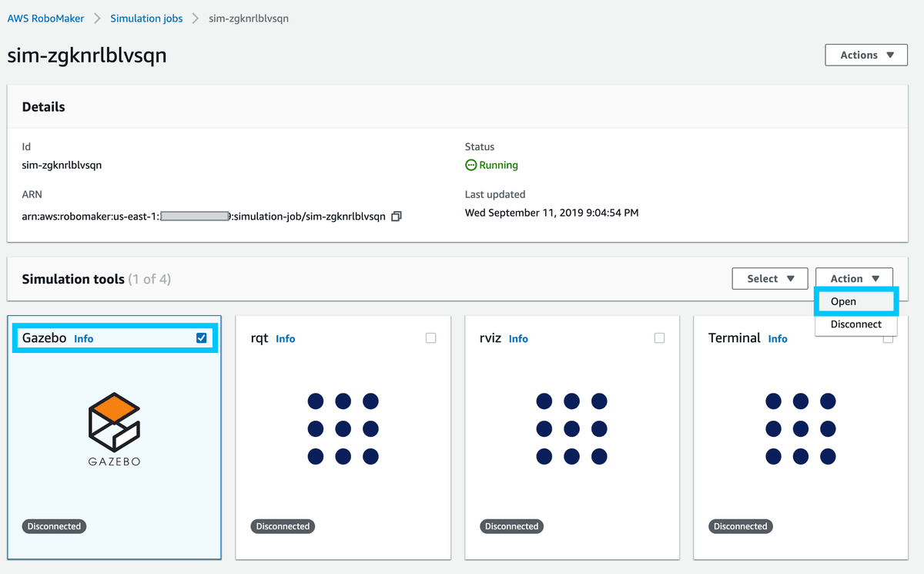Select the rqt tool checkbox
The image size is (924, 574).
pyautogui.click(x=430, y=338)
